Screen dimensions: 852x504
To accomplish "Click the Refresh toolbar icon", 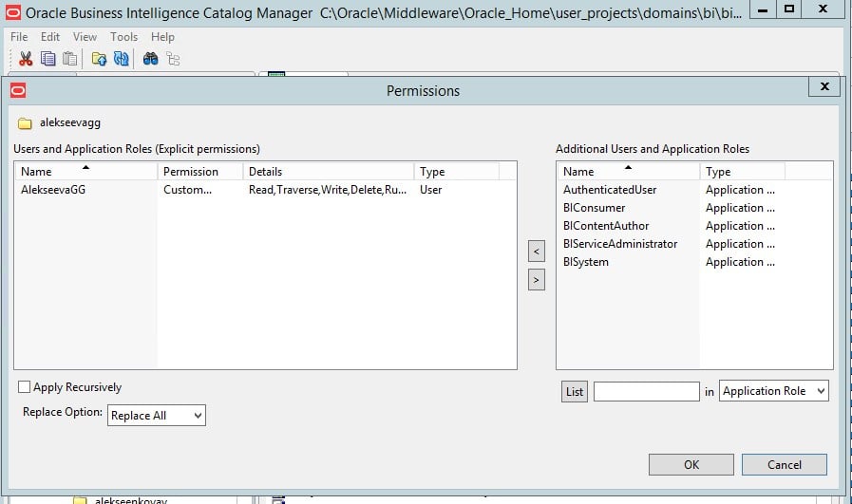I will coord(122,59).
